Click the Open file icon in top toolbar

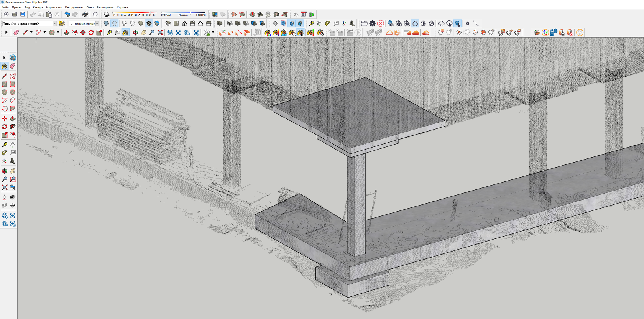click(x=15, y=15)
